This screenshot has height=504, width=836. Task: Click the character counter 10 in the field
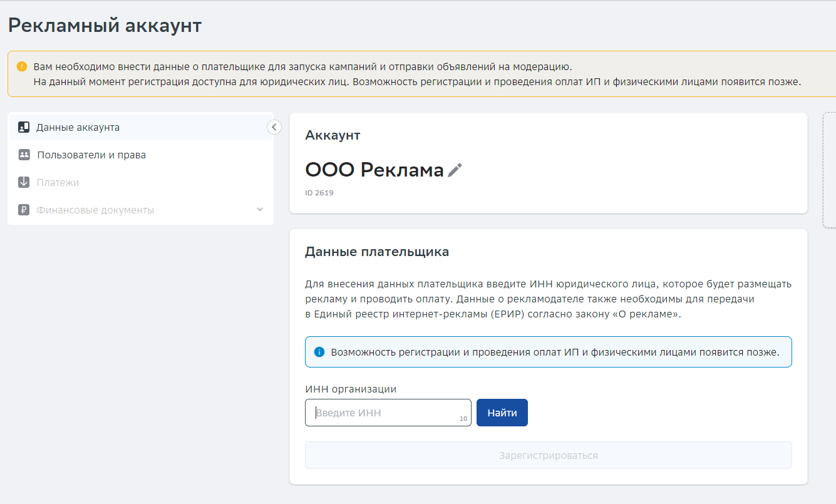coord(463,418)
